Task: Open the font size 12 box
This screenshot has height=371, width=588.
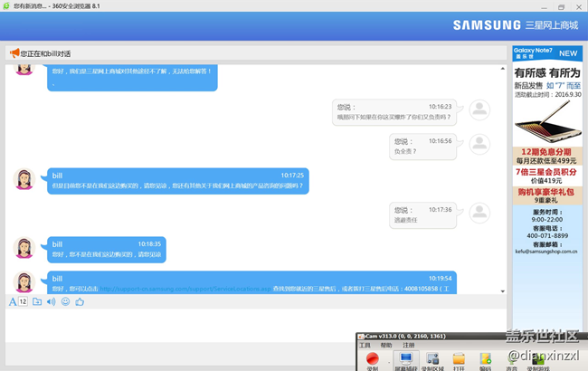Action: pyautogui.click(x=23, y=301)
